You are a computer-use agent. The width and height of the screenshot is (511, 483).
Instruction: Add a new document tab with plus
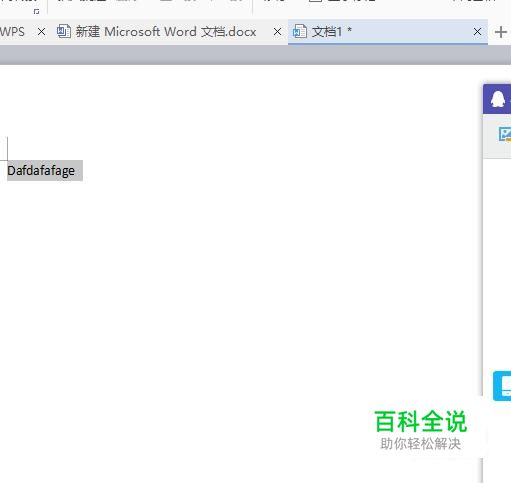501,32
